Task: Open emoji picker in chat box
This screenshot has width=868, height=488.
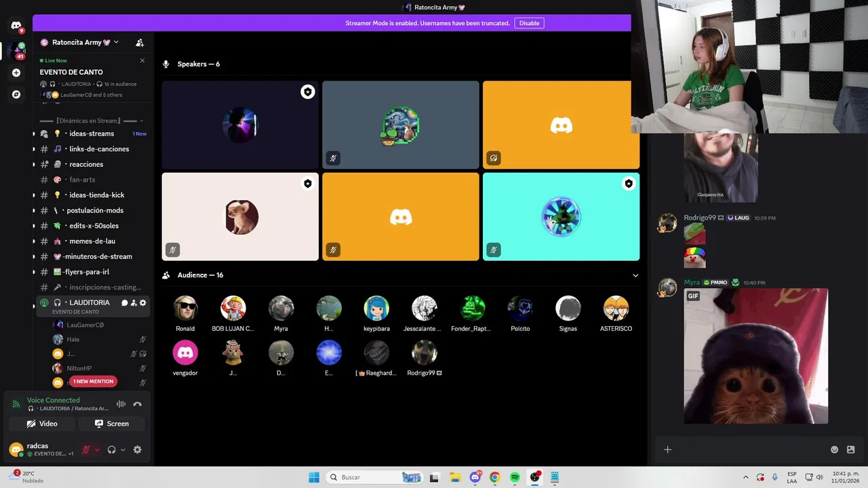Action: tap(834, 449)
